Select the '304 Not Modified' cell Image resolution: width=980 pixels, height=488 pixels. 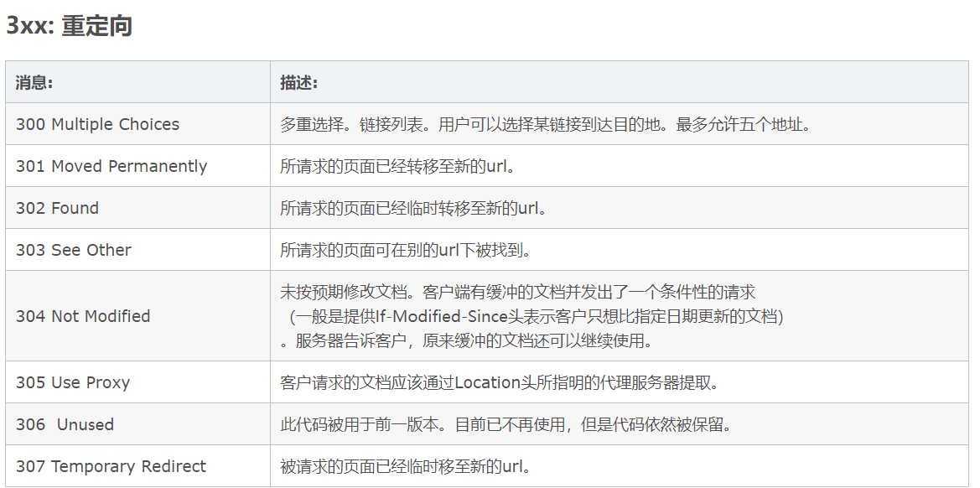137,316
